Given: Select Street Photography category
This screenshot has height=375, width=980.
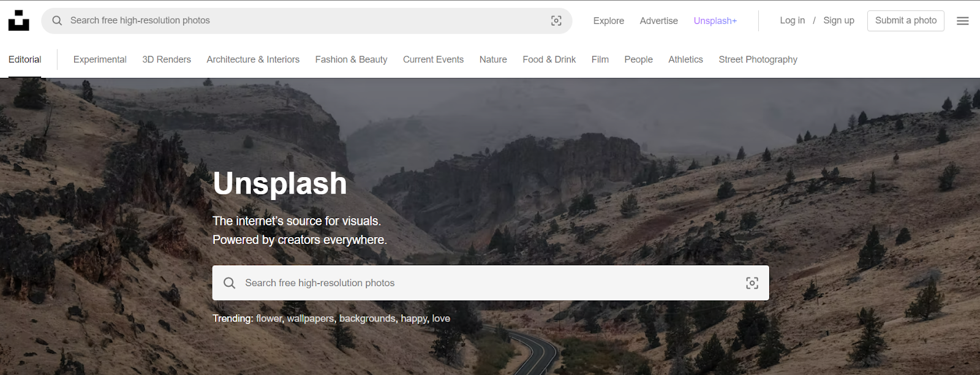Looking at the screenshot, I should click(758, 59).
